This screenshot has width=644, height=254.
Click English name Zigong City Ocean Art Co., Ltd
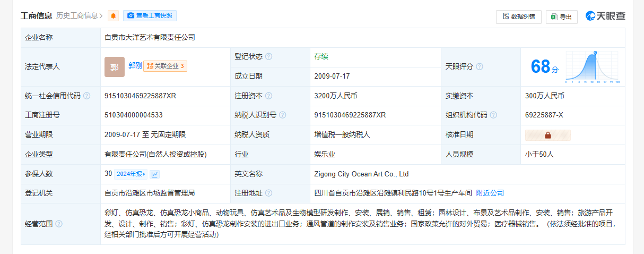(x=361, y=174)
